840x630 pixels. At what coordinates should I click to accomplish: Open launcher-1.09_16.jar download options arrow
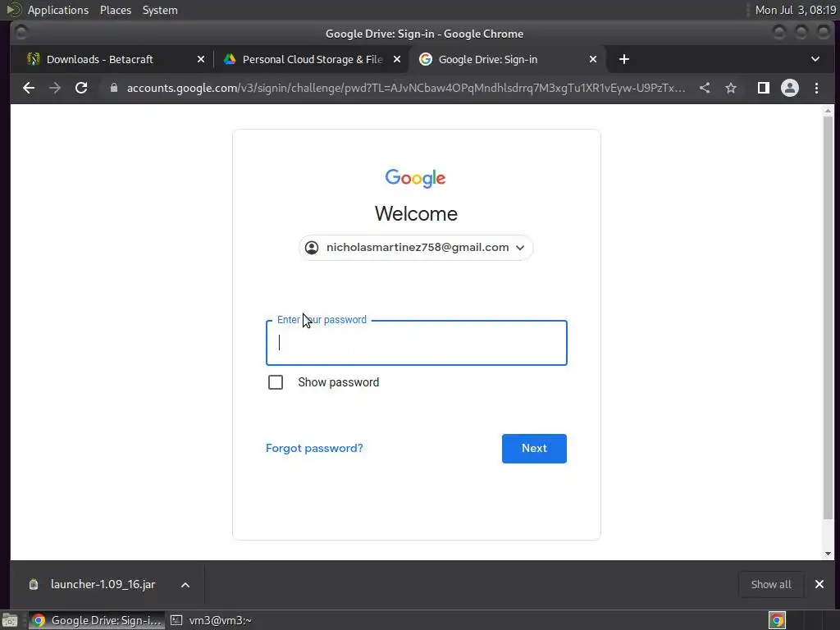point(185,584)
